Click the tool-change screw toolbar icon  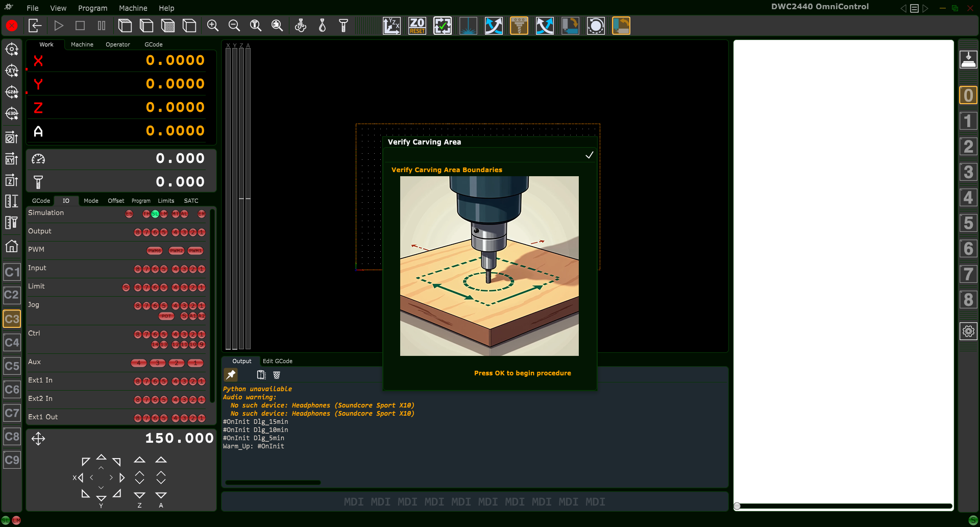tap(344, 26)
